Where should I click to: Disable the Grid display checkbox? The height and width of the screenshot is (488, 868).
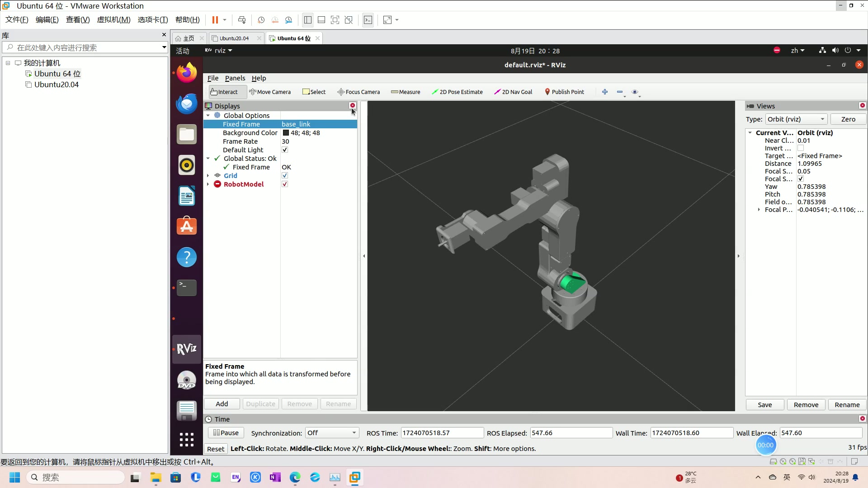pos(285,176)
